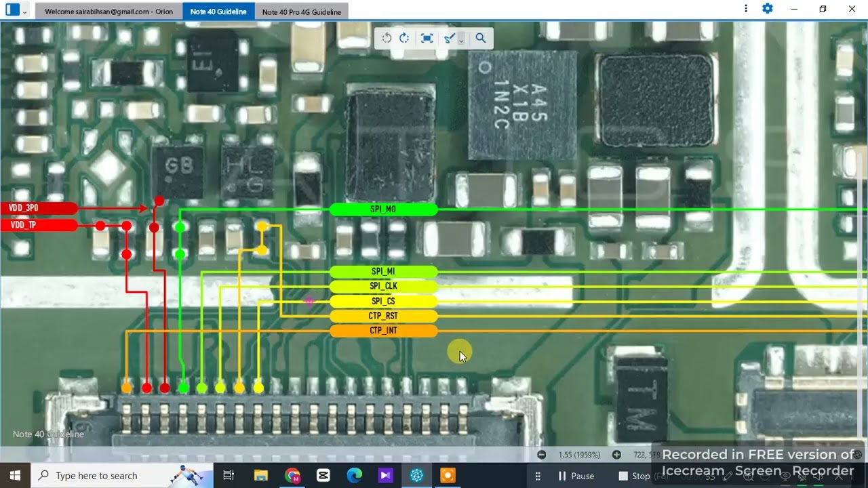Screen dimensions: 868x488
Task: Select the CTP_RST net label
Action: (383, 316)
